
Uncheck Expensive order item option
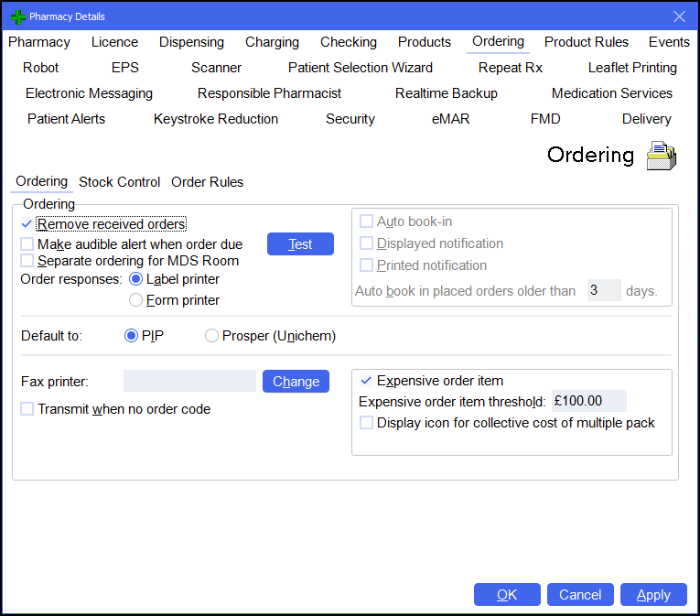pyautogui.click(x=367, y=381)
